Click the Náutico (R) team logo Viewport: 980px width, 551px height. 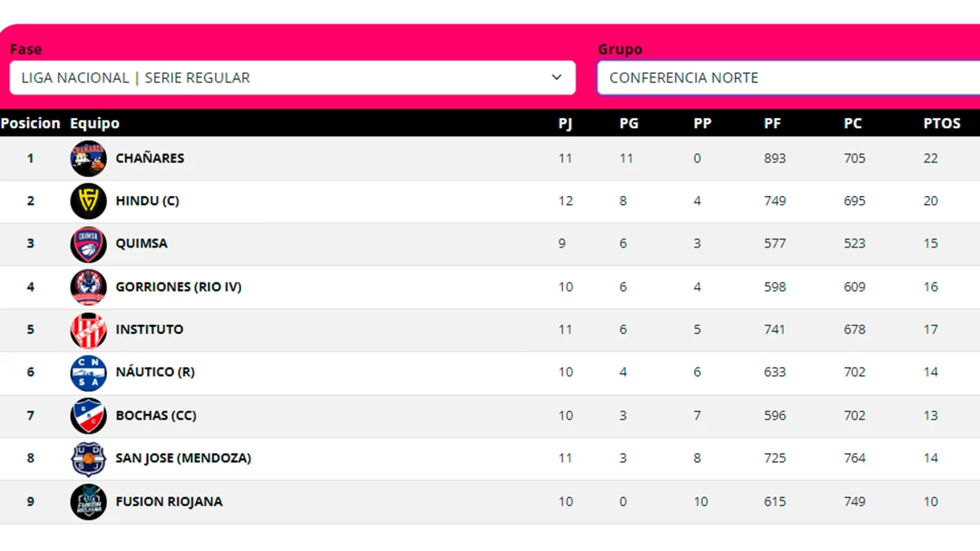88,372
